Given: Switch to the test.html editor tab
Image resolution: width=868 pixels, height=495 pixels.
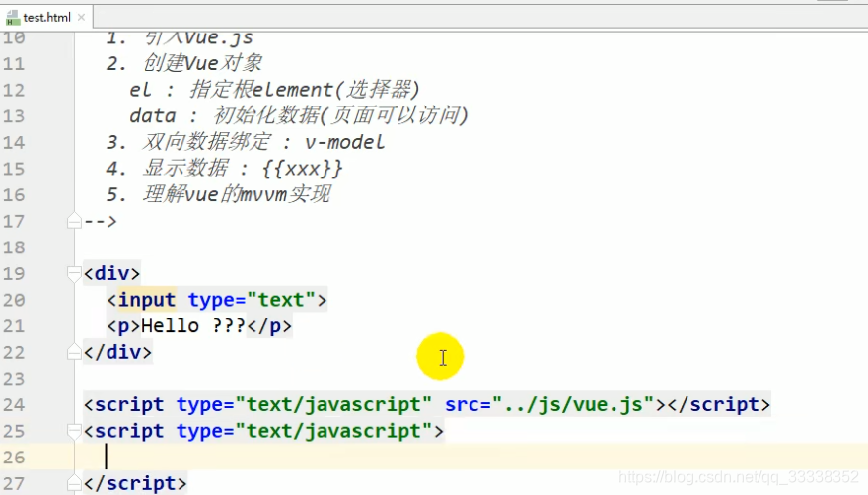Looking at the screenshot, I should 46,17.
